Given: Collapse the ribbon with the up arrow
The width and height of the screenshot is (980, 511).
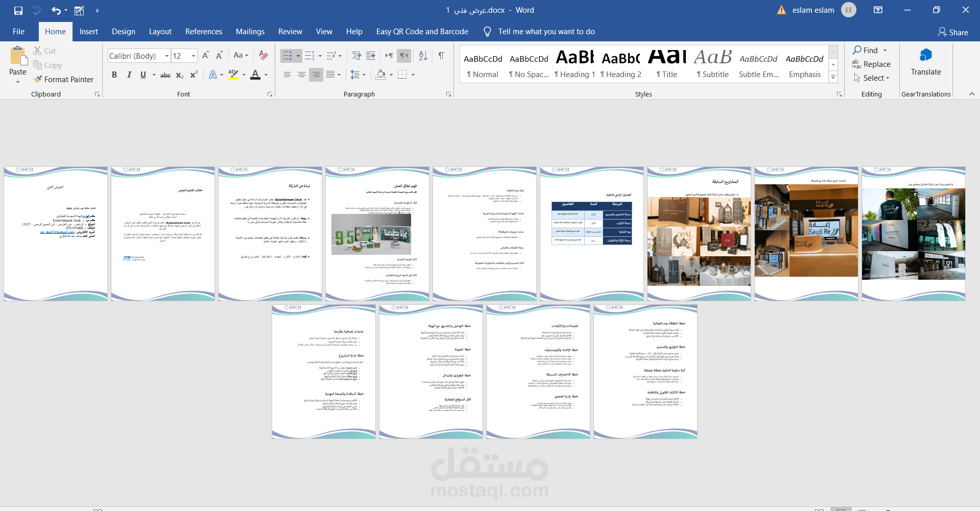Looking at the screenshot, I should pos(972,94).
